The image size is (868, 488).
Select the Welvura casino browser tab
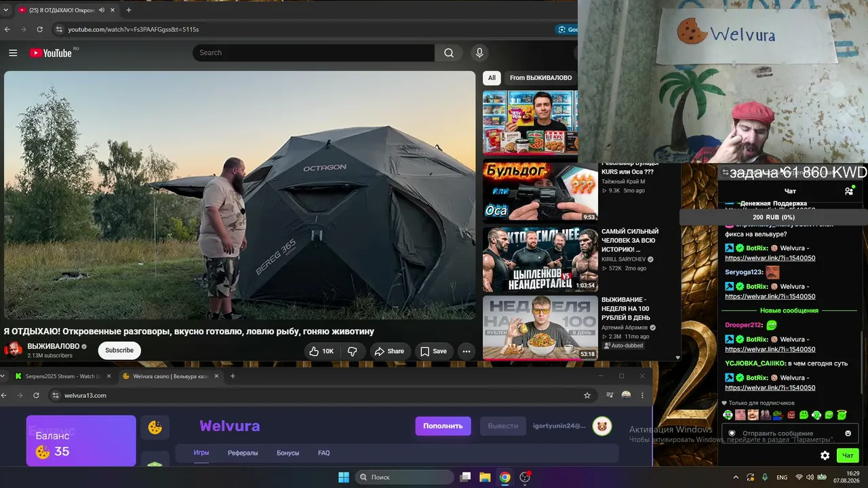click(170, 376)
